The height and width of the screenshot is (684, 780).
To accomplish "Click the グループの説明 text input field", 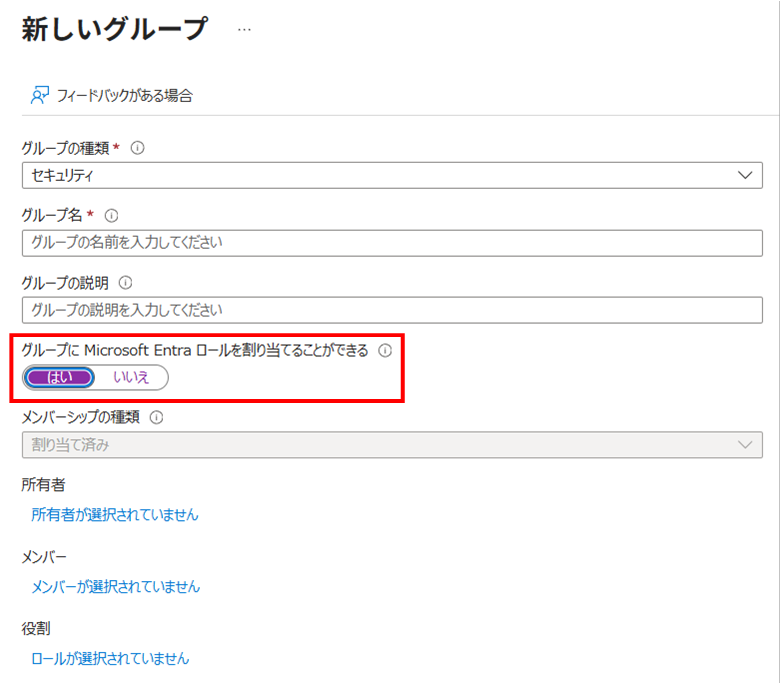I will point(391,310).
